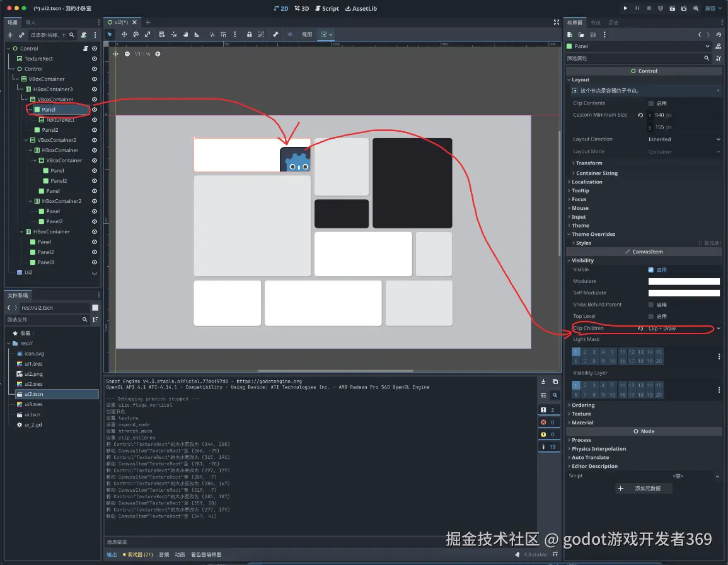The image size is (728, 565).
Task: Uncheck the Visible checkbox
Action: (651, 270)
